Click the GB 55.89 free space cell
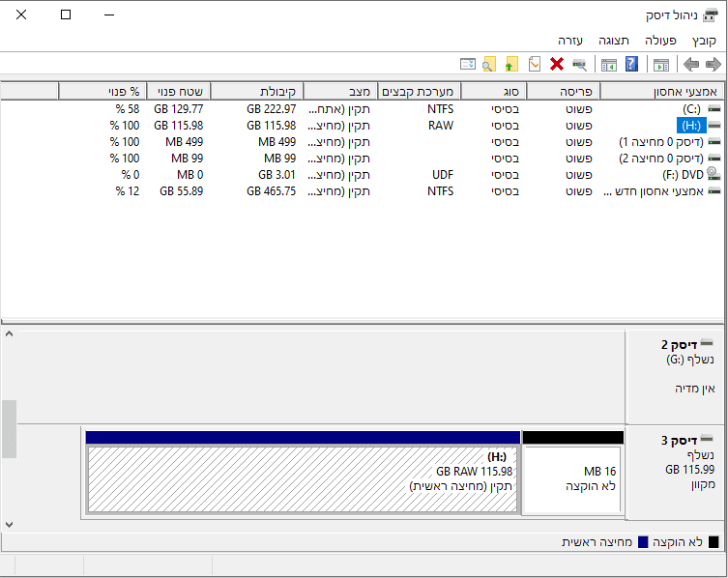728x578 pixels. pos(182,191)
